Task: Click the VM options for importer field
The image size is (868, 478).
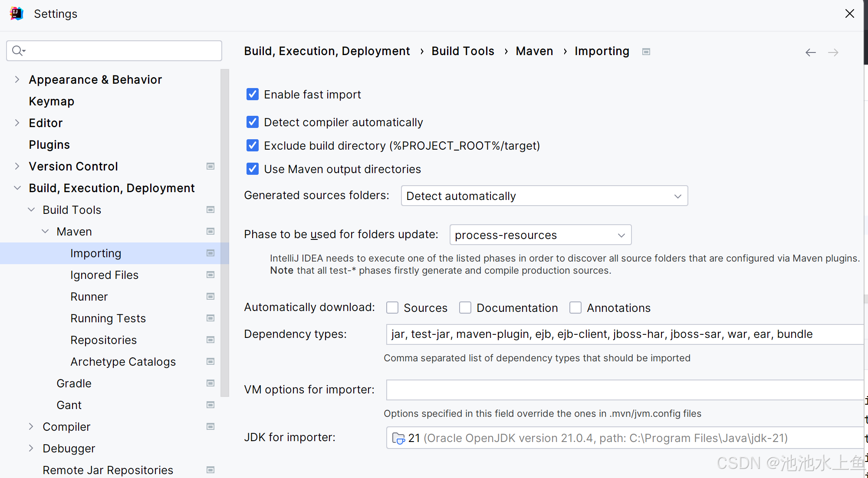Action: [624, 390]
